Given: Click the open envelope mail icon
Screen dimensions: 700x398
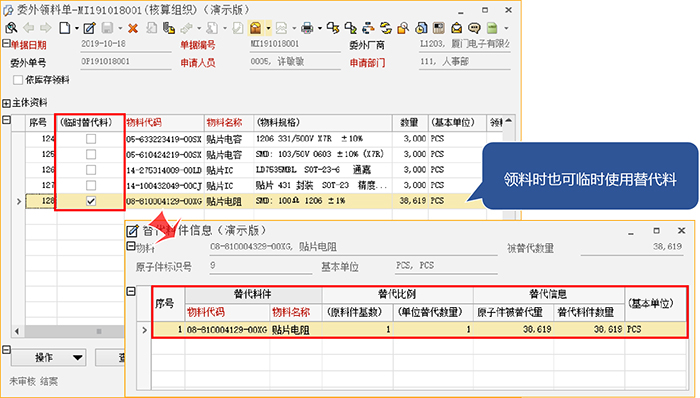Looking at the screenshot, I should point(457,28).
